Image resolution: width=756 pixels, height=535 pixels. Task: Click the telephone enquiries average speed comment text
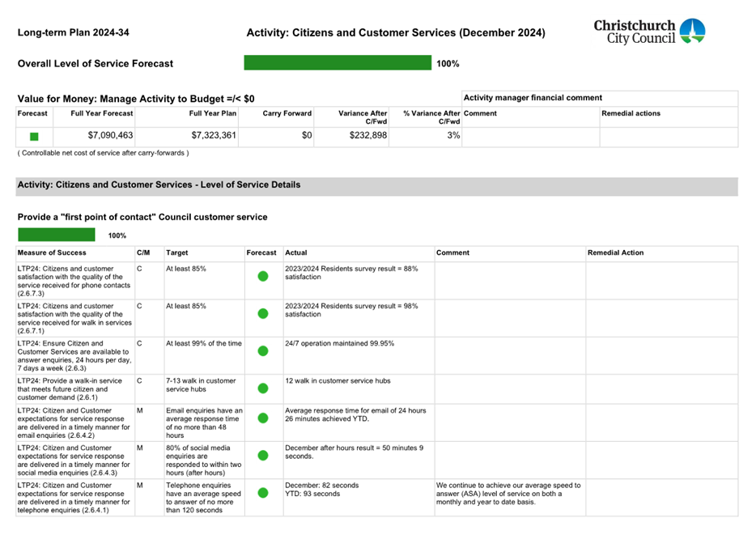tap(508, 494)
